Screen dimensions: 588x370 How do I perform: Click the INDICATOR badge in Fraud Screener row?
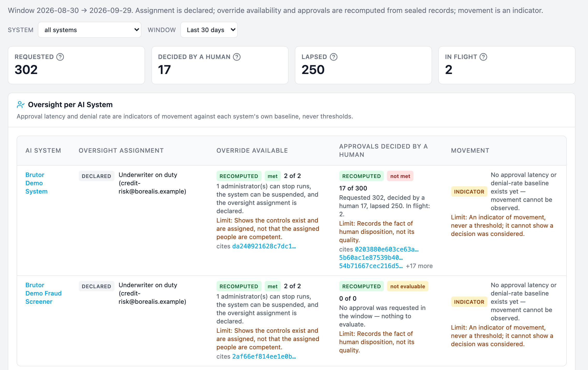469,302
